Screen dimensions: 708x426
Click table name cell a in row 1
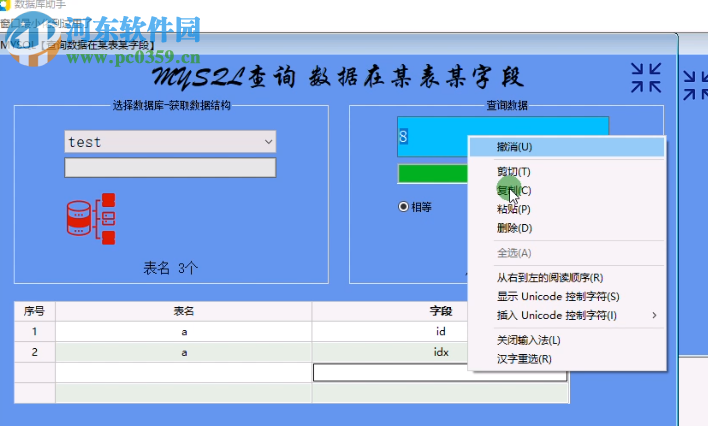point(184,332)
